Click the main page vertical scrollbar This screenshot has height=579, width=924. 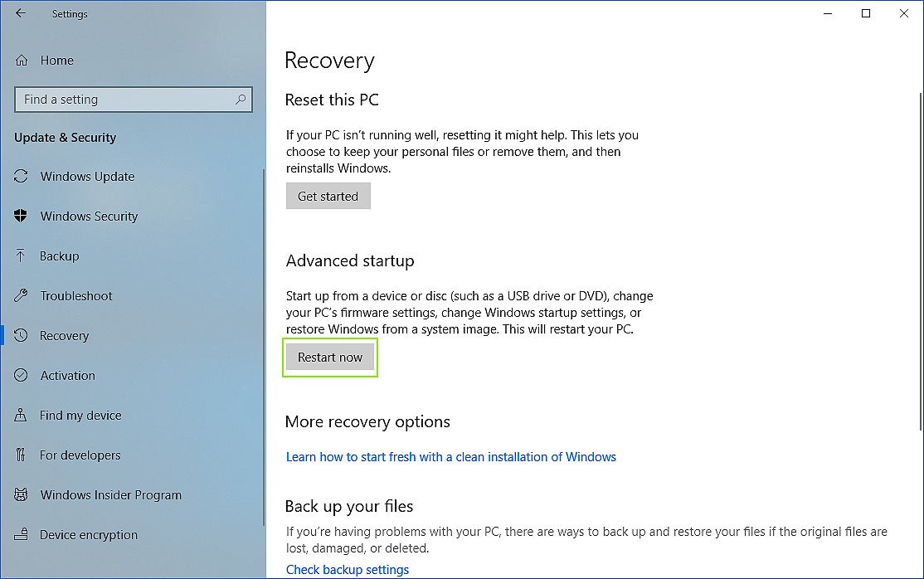920,261
